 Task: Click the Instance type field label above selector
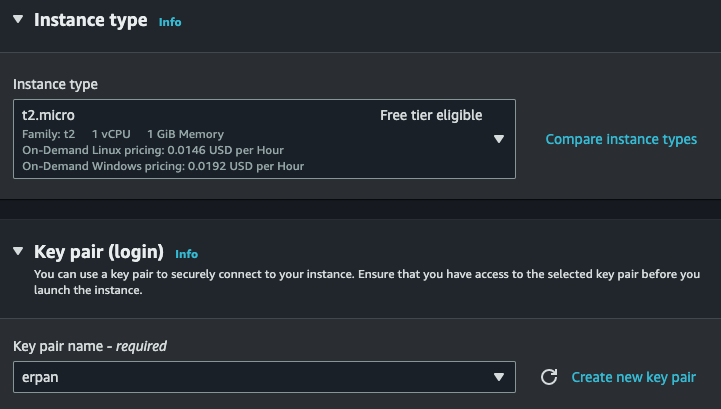click(55, 84)
